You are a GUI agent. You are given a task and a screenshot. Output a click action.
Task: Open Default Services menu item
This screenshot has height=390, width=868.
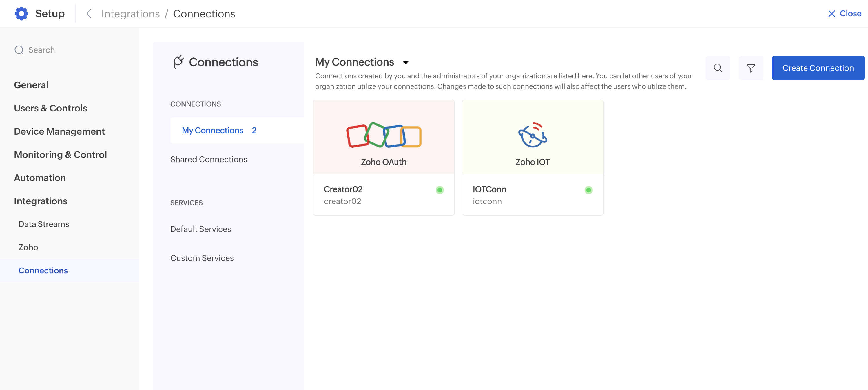[200, 229]
